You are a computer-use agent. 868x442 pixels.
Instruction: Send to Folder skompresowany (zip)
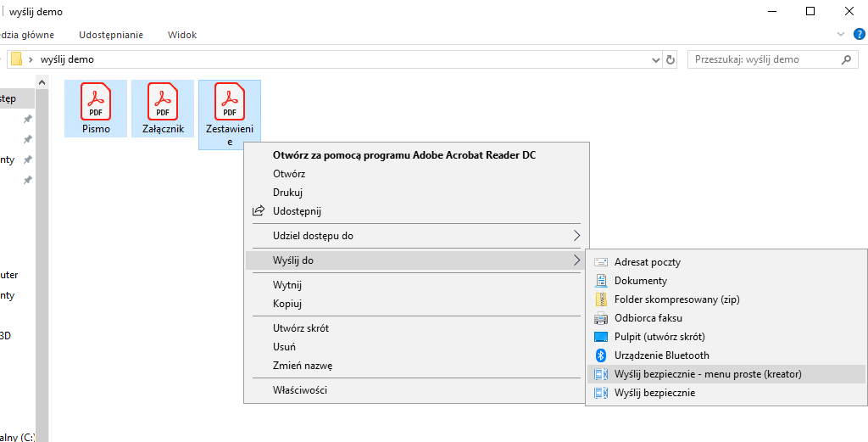tap(677, 299)
